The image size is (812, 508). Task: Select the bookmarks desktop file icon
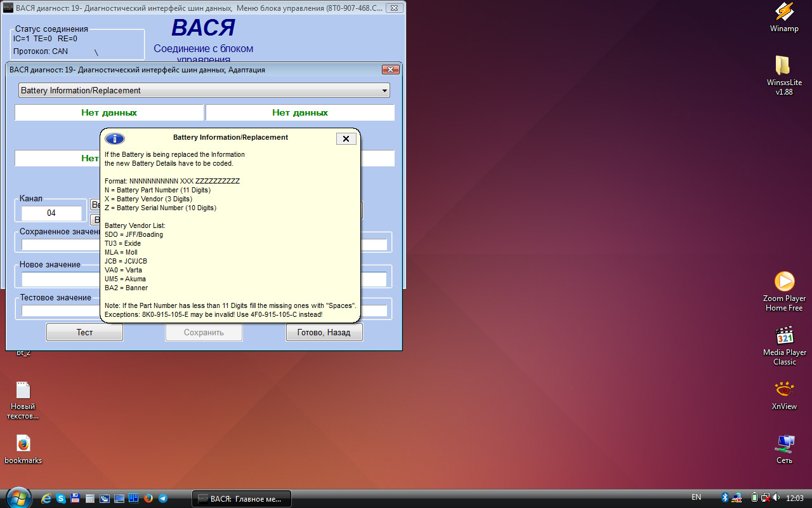(23, 450)
